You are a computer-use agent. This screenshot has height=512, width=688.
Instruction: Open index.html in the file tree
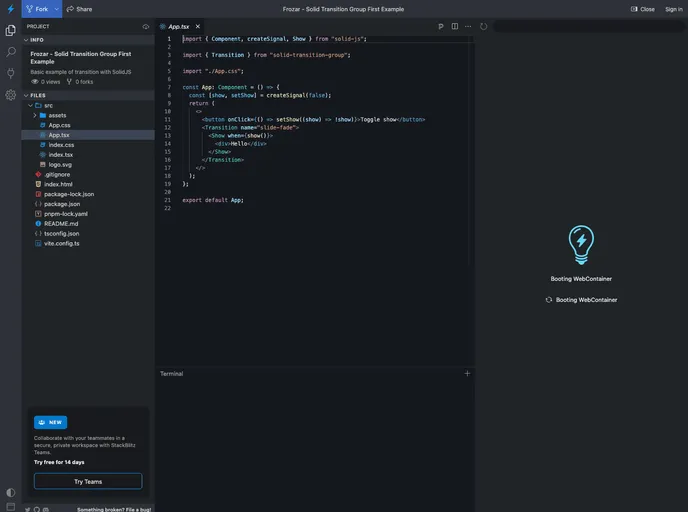pyautogui.click(x=58, y=184)
